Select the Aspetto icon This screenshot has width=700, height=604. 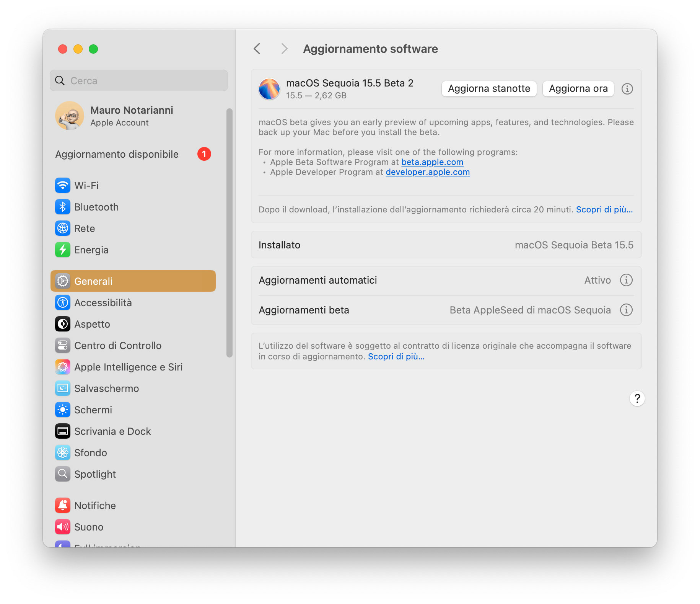(63, 324)
